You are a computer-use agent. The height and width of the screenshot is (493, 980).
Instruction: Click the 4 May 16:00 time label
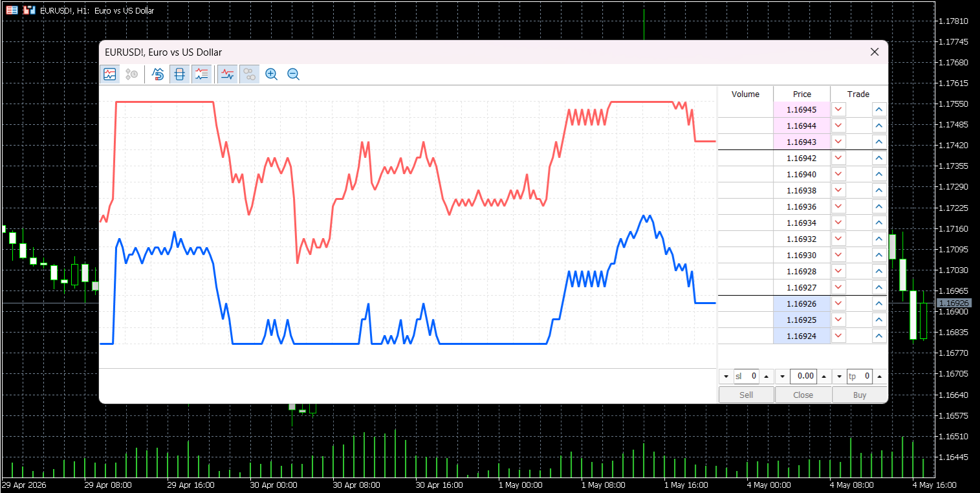tap(936, 485)
